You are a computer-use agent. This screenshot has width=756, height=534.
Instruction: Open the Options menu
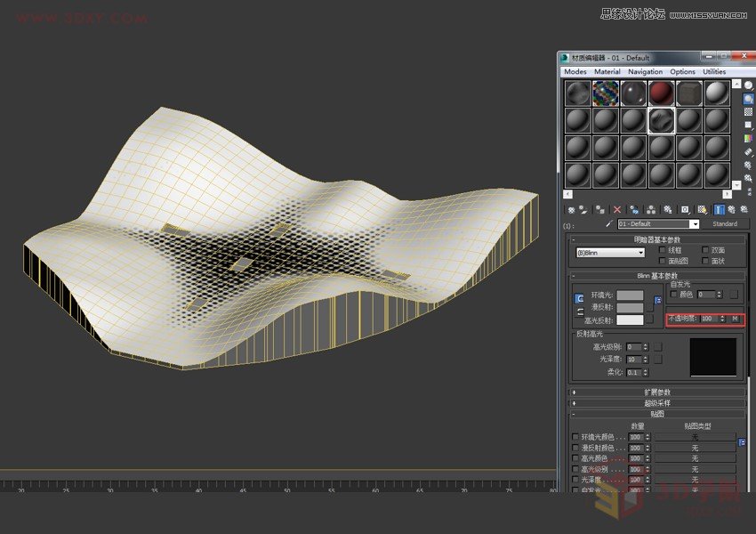(x=682, y=71)
